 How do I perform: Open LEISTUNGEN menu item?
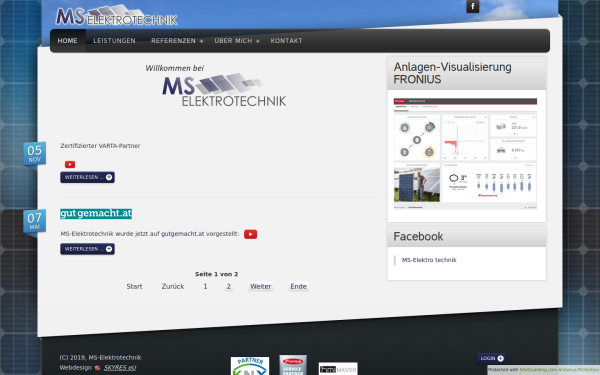(x=114, y=41)
